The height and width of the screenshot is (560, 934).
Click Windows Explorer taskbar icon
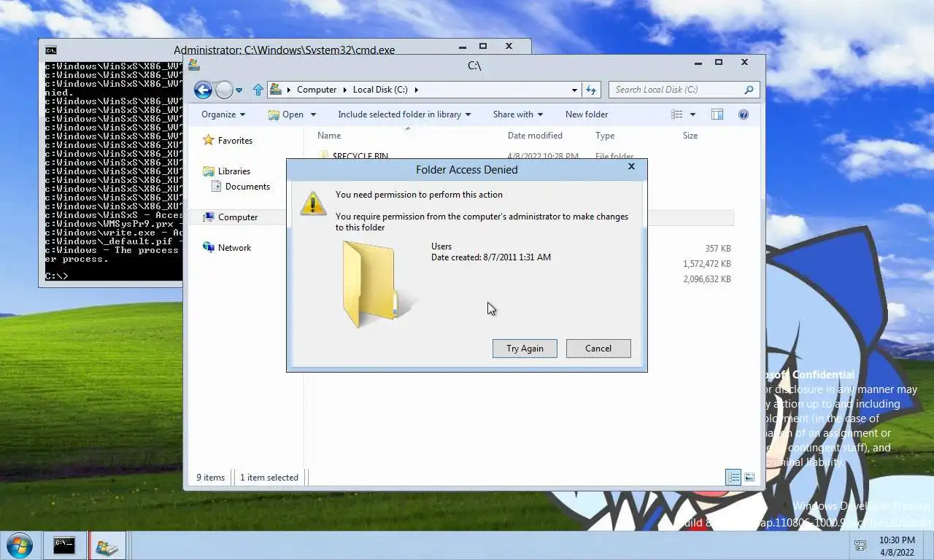point(107,546)
